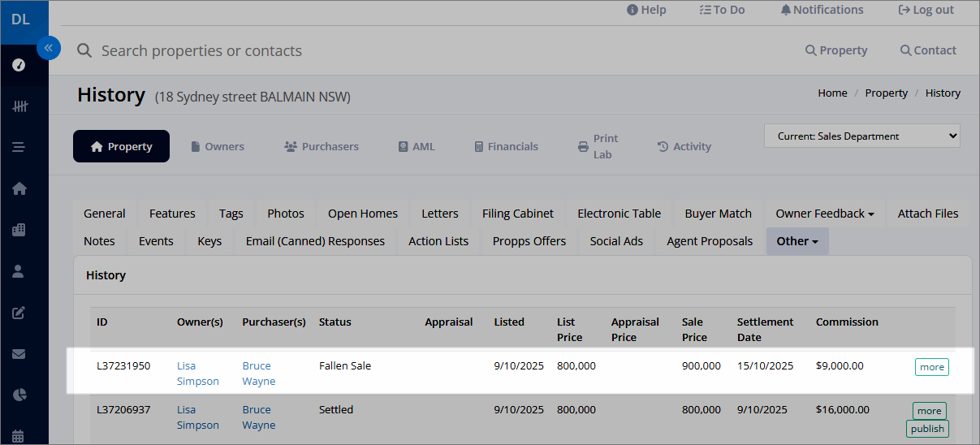This screenshot has width=980, height=445.
Task: Switch to the Filing Cabinet tab
Action: [x=518, y=214]
